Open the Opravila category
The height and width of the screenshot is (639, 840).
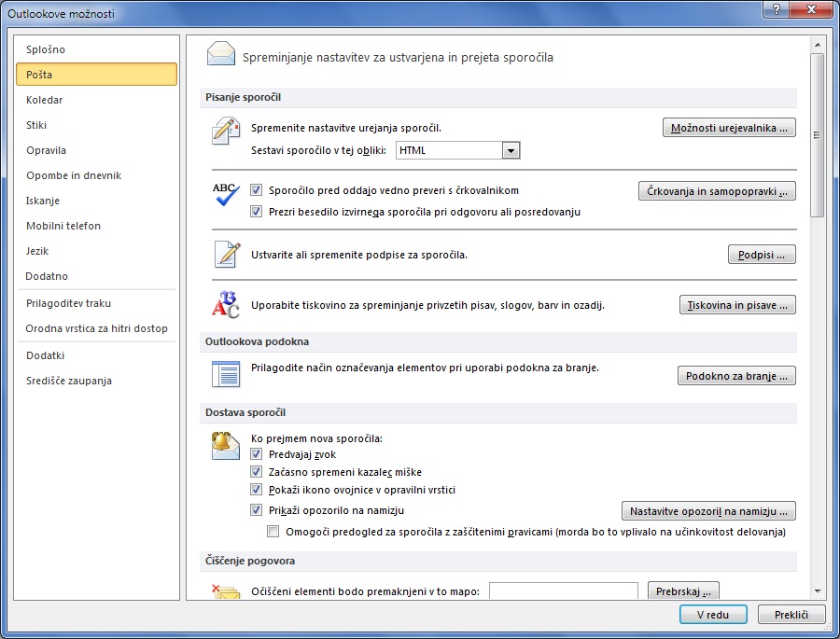click(96, 150)
